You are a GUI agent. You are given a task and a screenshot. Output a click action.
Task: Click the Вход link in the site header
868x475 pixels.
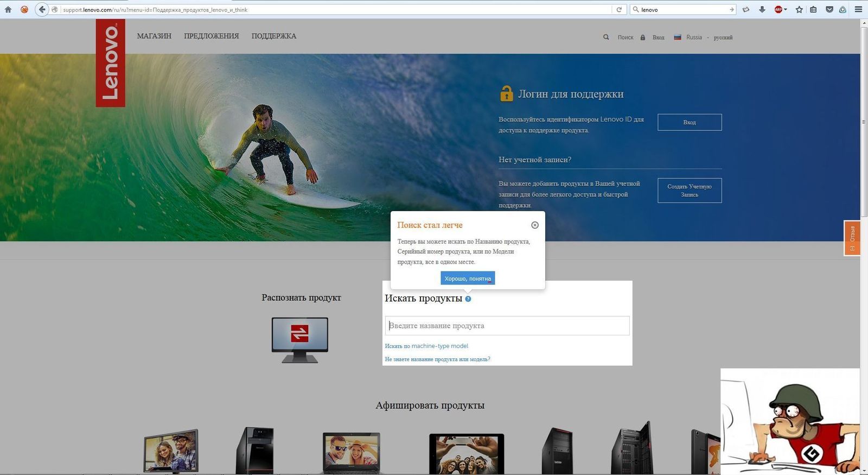(x=659, y=37)
